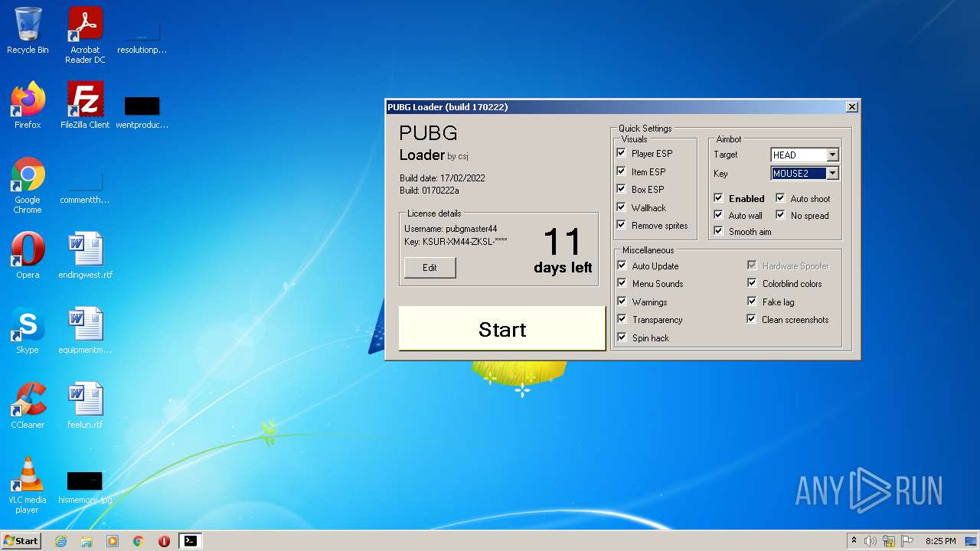
Task: Toggle the No spread checkbox
Action: coord(780,215)
